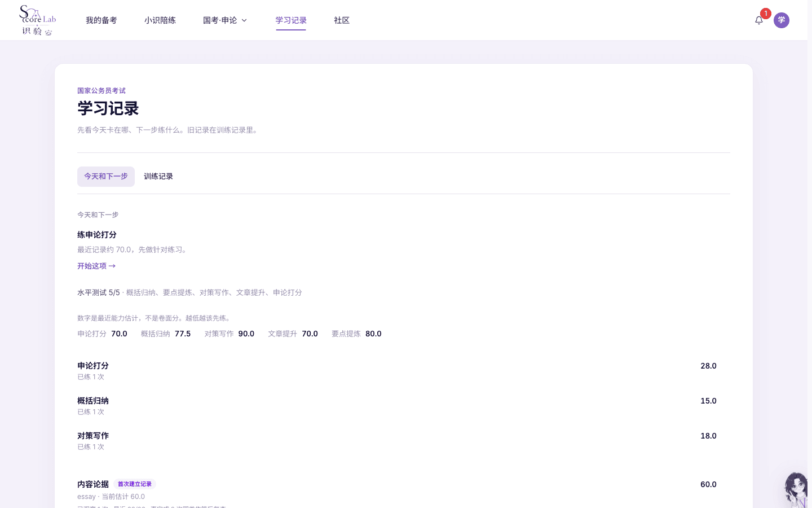812x508 pixels.
Task: Click the 对策写作 90.0 ability estimate
Action: coord(230,334)
